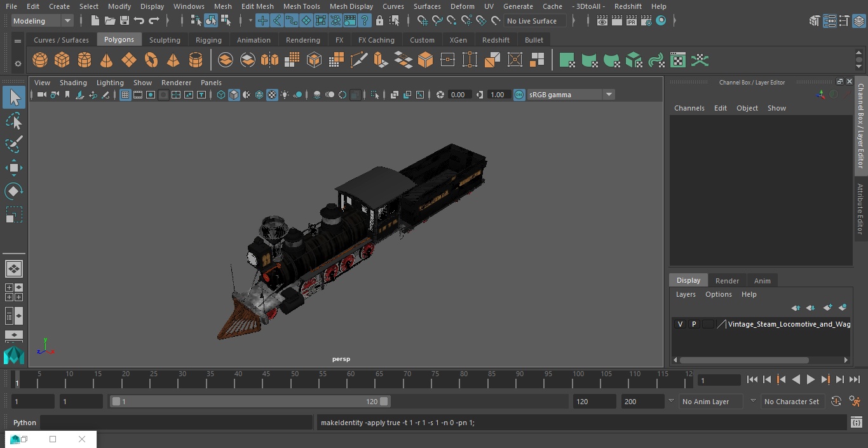This screenshot has width=868, height=448.
Task: Click the Python command language label
Action: (25, 423)
